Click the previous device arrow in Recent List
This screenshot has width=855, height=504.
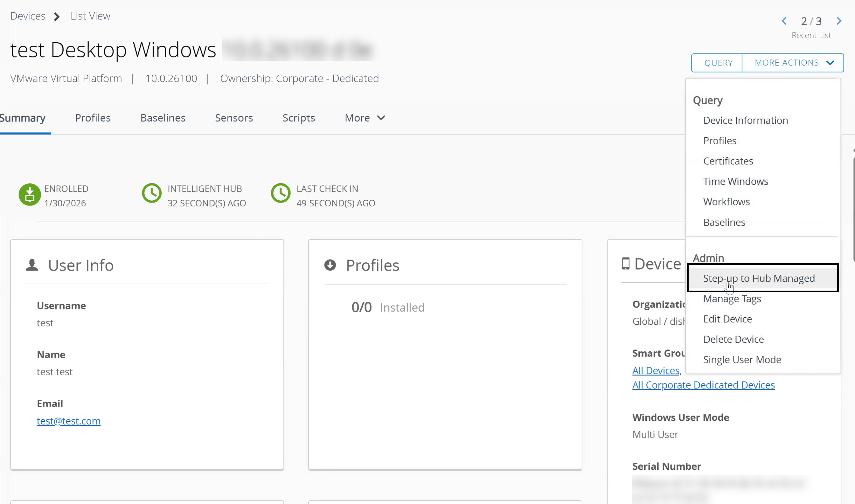[x=784, y=21]
